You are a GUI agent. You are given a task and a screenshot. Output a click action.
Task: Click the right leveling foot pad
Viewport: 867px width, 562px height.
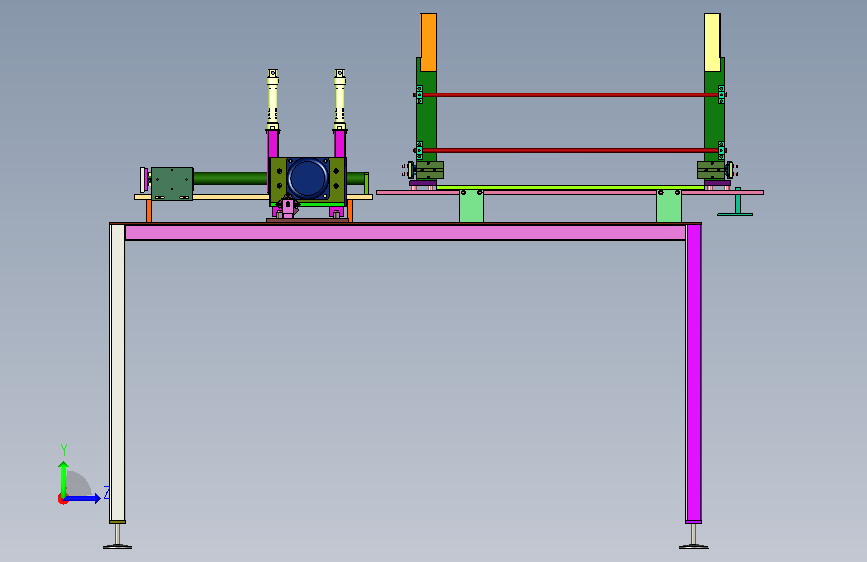tap(693, 547)
